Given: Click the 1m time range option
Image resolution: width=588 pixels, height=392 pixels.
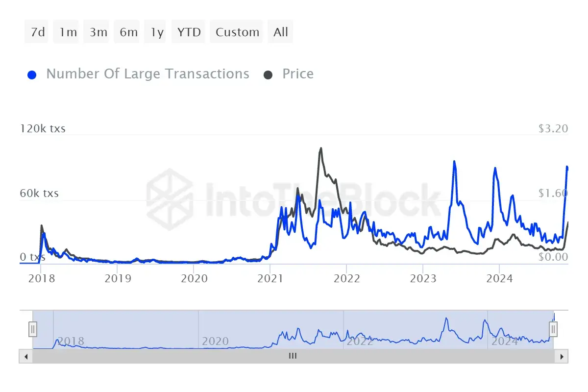Looking at the screenshot, I should [x=66, y=31].
